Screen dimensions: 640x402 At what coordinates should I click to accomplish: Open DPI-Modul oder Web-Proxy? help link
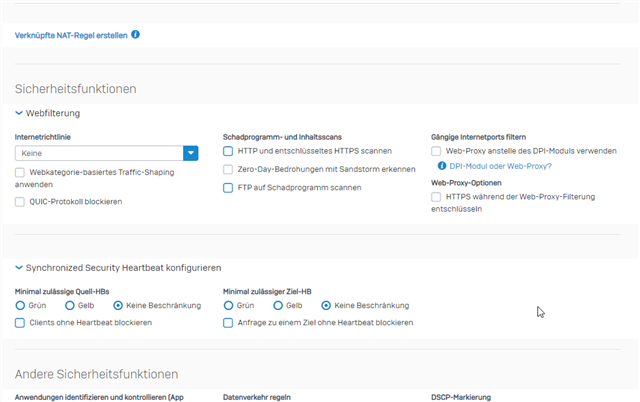pyautogui.click(x=500, y=166)
